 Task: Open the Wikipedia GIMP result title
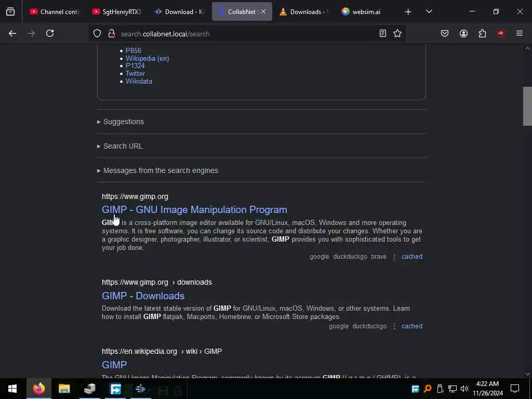tap(114, 365)
